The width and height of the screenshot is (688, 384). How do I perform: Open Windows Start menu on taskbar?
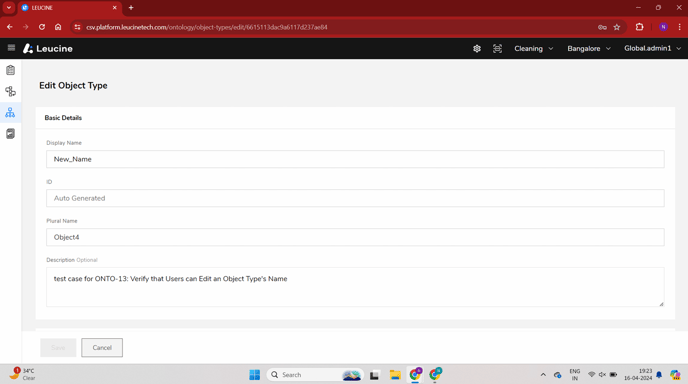[x=254, y=375]
